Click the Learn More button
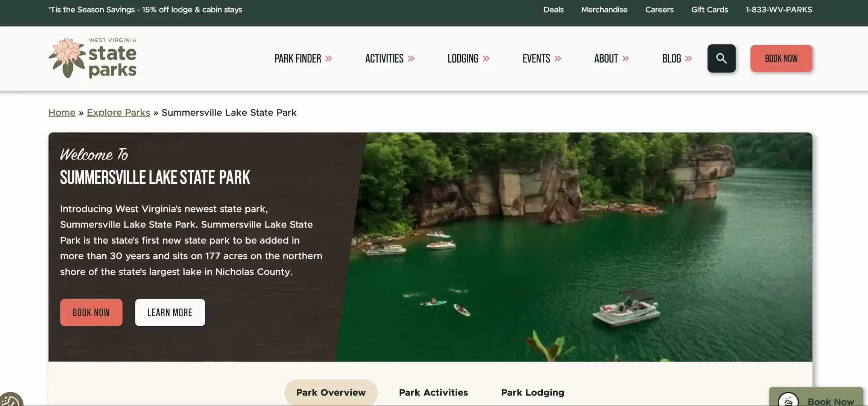The height and width of the screenshot is (406, 868). (x=170, y=312)
